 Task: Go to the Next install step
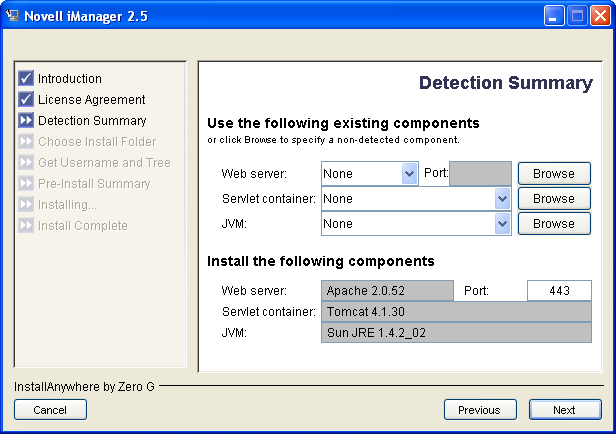point(565,409)
